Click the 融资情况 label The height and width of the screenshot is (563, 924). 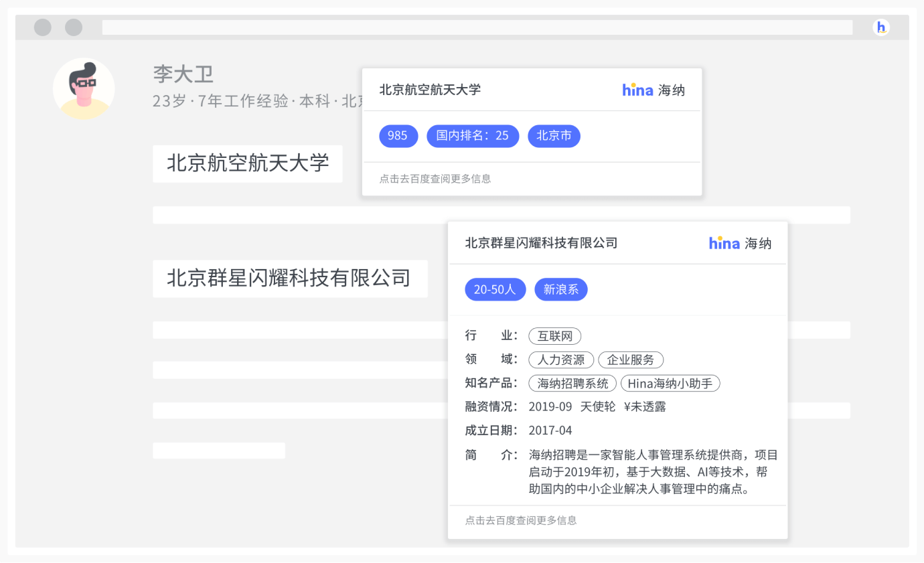point(491,406)
